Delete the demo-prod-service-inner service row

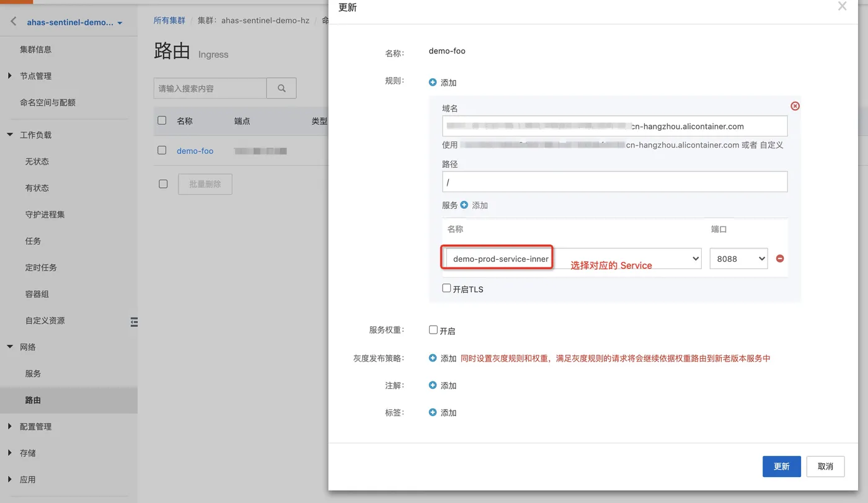780,258
